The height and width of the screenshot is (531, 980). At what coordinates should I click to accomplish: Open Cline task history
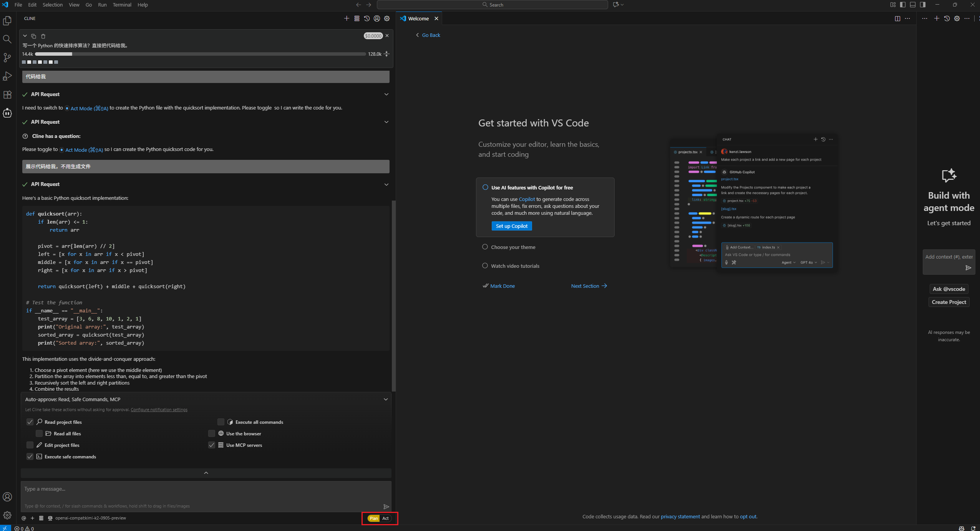coord(367,18)
